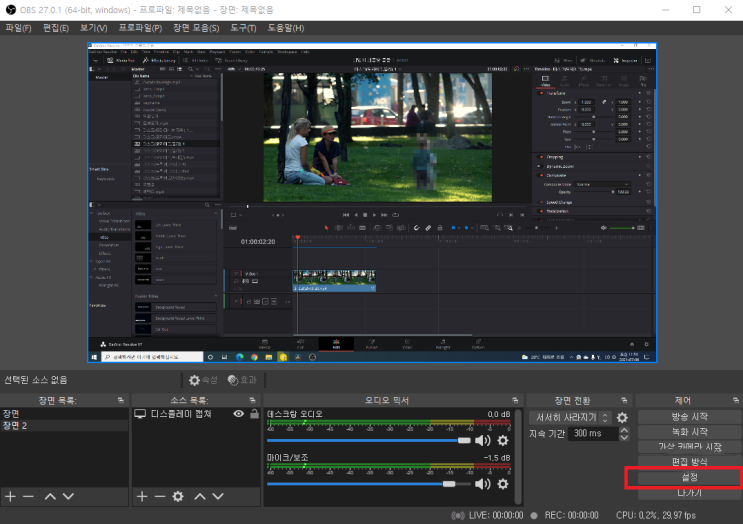
Task: Click OBS logo in title bar
Action: point(10,9)
